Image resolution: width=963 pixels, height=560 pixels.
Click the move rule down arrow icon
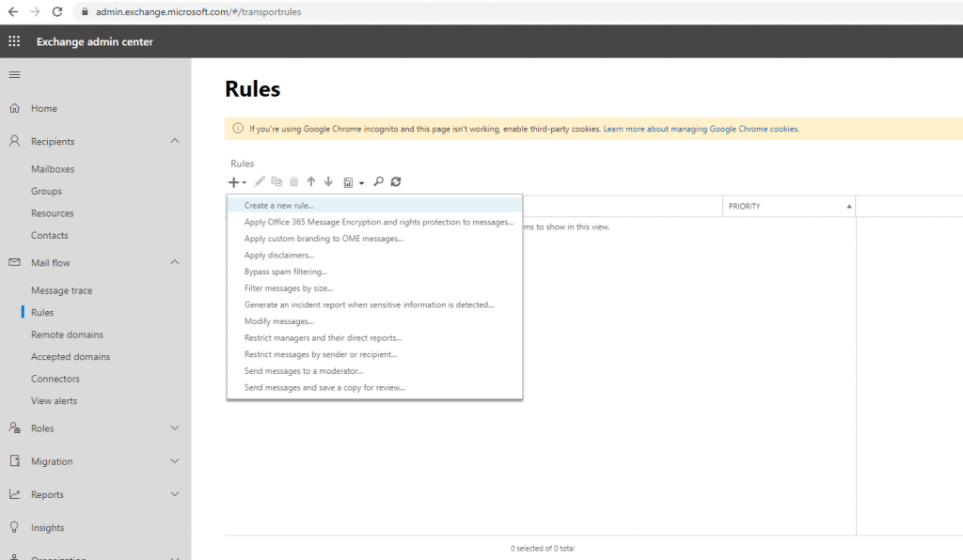point(328,181)
